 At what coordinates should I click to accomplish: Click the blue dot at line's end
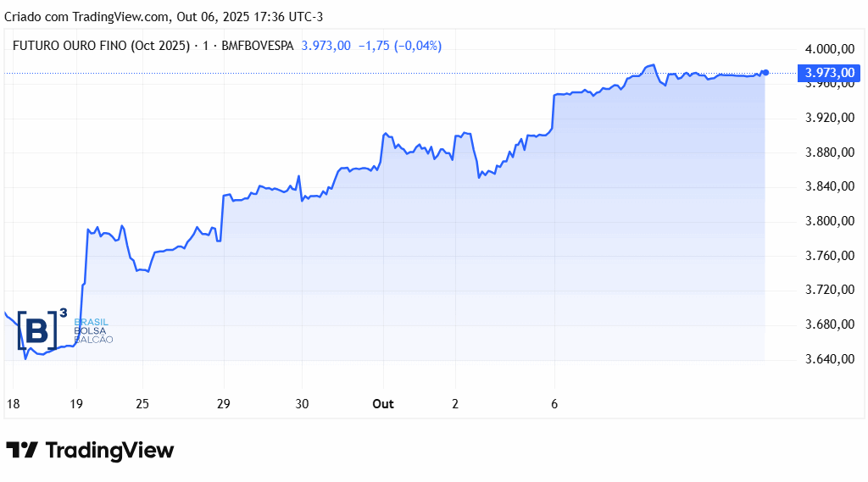pos(765,73)
